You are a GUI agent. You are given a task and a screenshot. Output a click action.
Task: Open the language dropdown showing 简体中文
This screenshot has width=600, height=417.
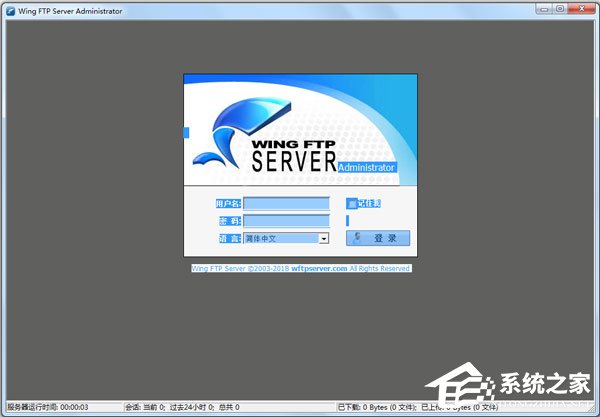coord(286,238)
